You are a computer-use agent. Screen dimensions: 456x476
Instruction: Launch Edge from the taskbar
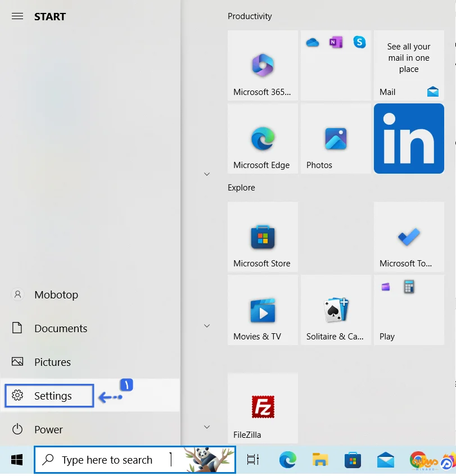pyautogui.click(x=288, y=460)
